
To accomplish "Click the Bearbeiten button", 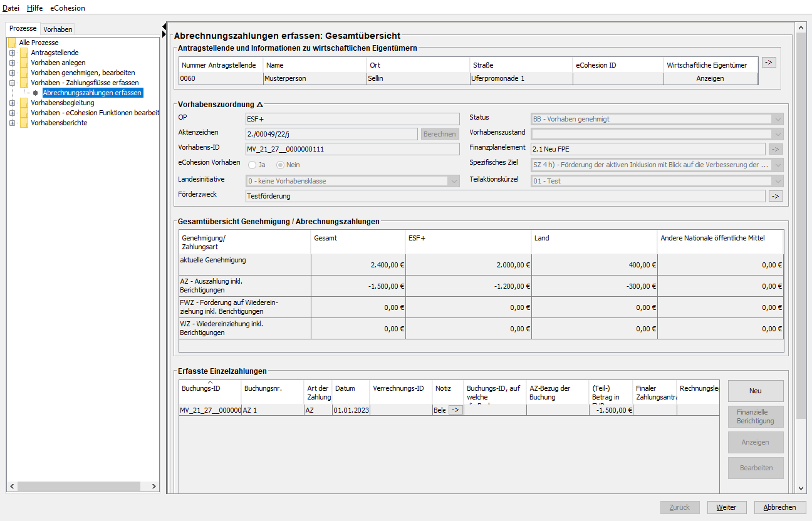I will point(756,468).
